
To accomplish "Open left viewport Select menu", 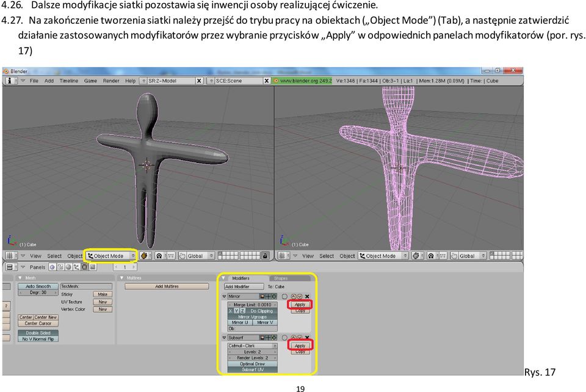I will point(54,256).
